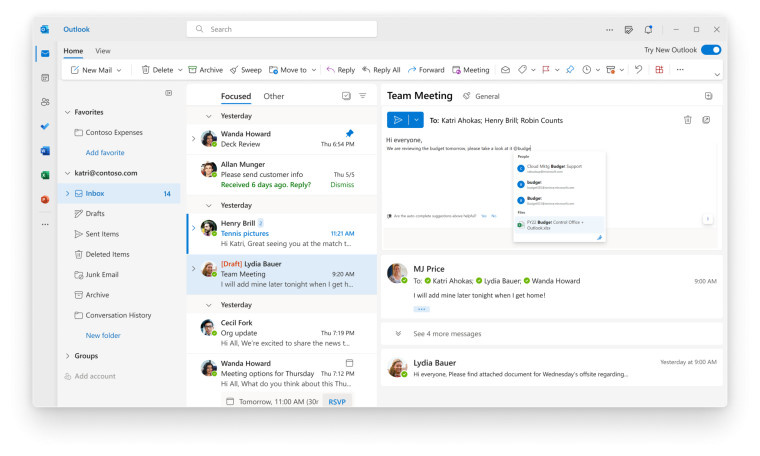
Task: Click the Reply All button
Action: point(381,70)
